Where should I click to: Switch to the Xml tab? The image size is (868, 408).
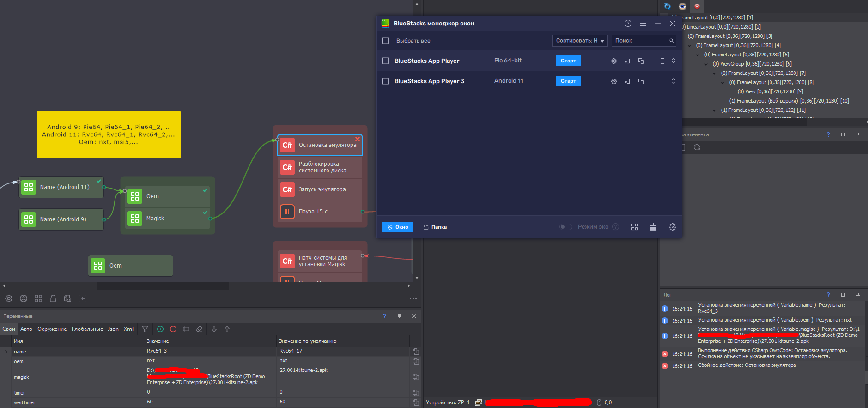[x=128, y=329]
